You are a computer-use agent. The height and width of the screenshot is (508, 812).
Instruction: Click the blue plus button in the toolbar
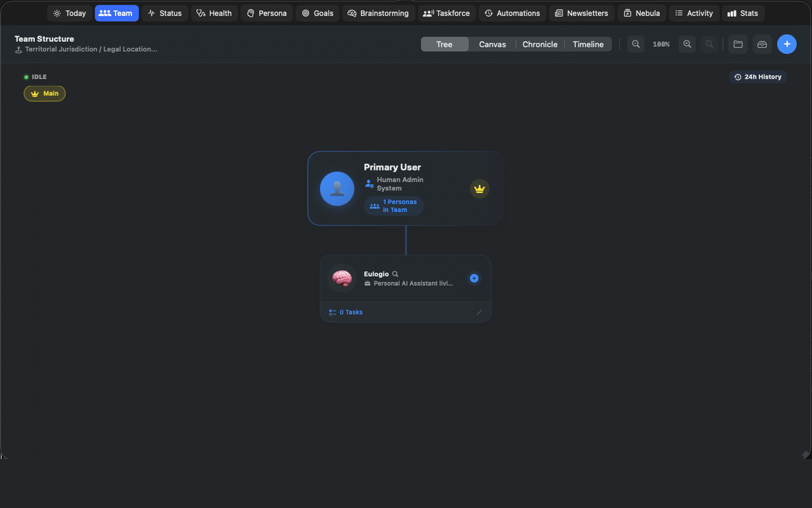coord(787,44)
